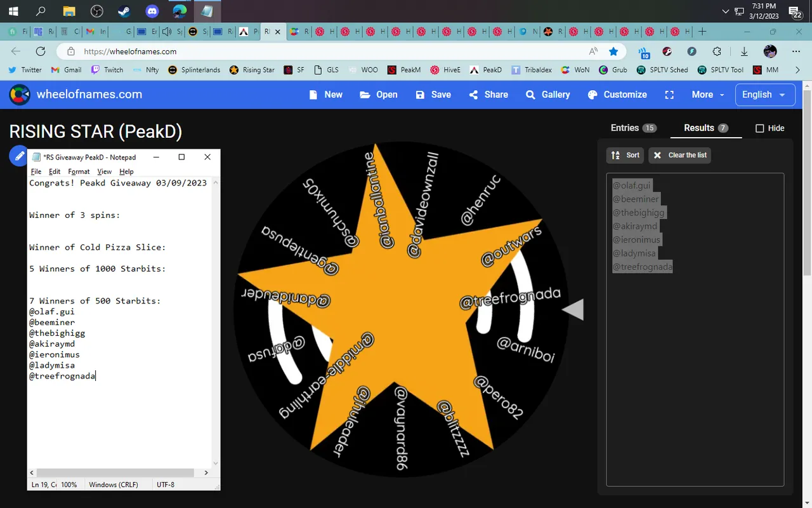Toggle fullscreen wheel view icon
812x508 pixels.
669,95
